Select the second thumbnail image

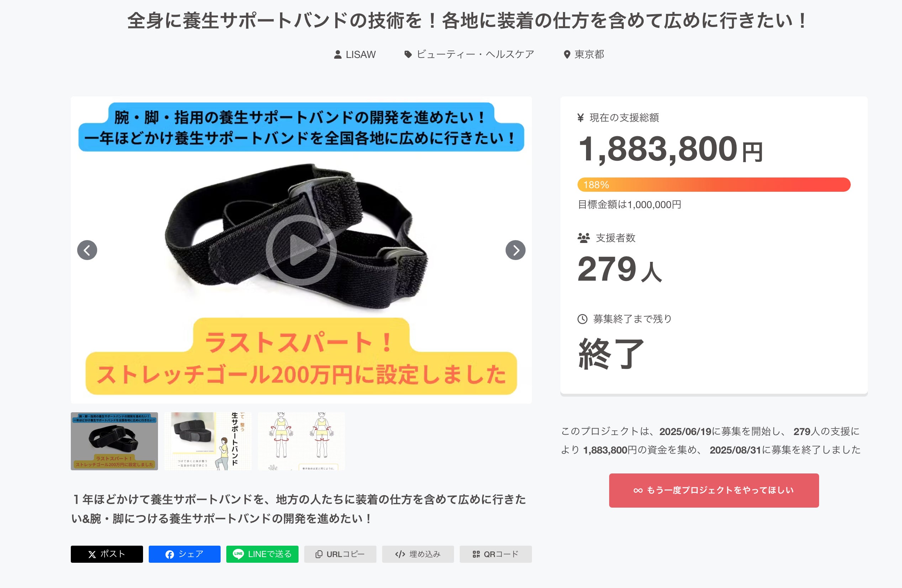(208, 441)
